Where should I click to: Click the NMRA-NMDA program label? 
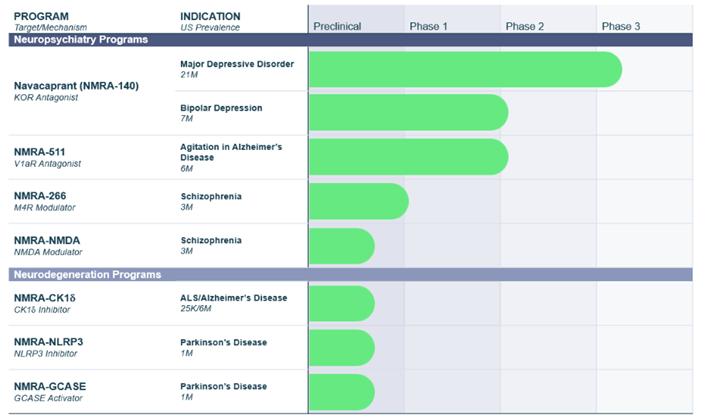[x=47, y=240]
